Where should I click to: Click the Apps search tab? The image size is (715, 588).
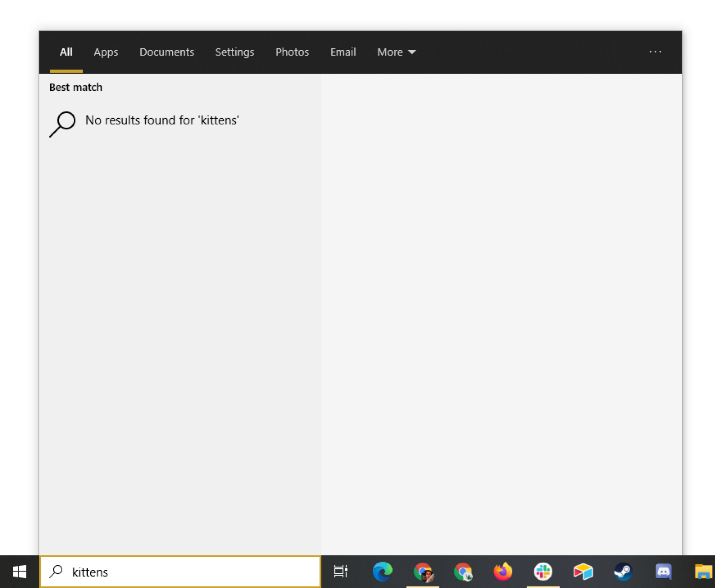point(106,52)
